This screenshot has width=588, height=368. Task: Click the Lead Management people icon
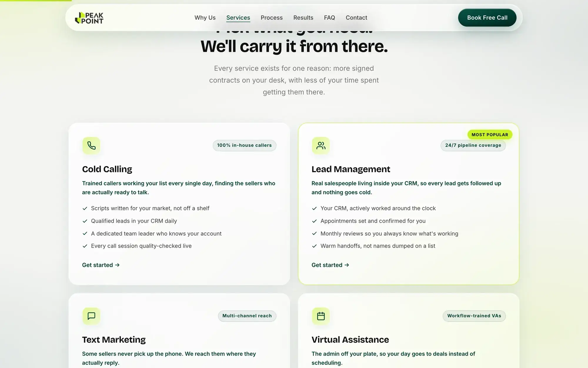(321, 146)
